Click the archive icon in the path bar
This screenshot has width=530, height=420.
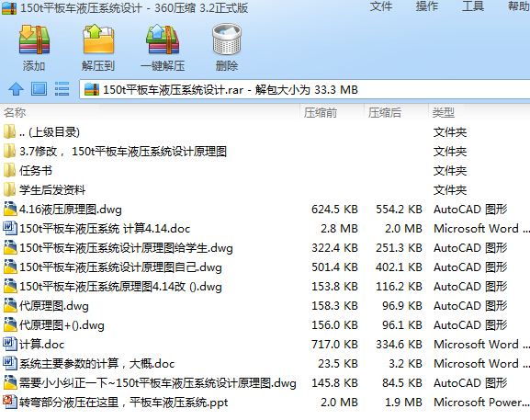[x=92, y=90]
